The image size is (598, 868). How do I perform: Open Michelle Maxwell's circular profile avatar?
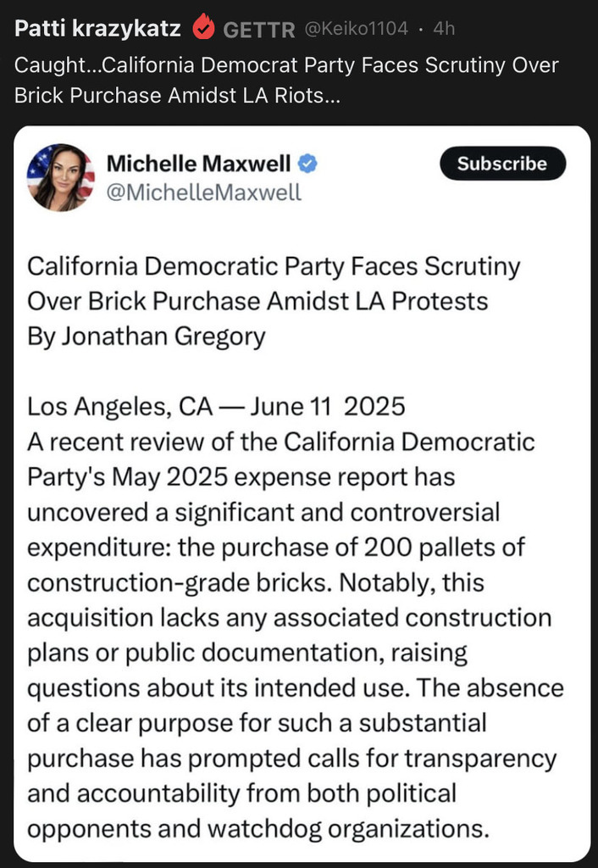pyautogui.click(x=60, y=177)
